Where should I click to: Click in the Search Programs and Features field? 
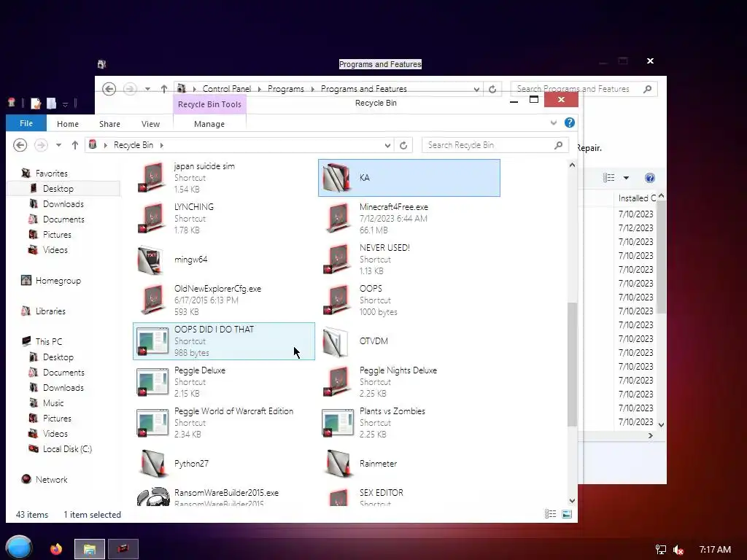pyautogui.click(x=584, y=89)
